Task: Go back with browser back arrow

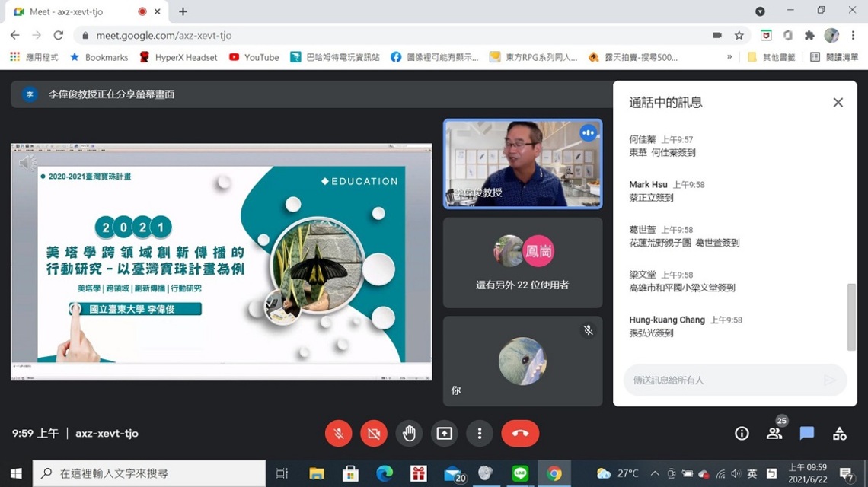Action: tap(15, 36)
